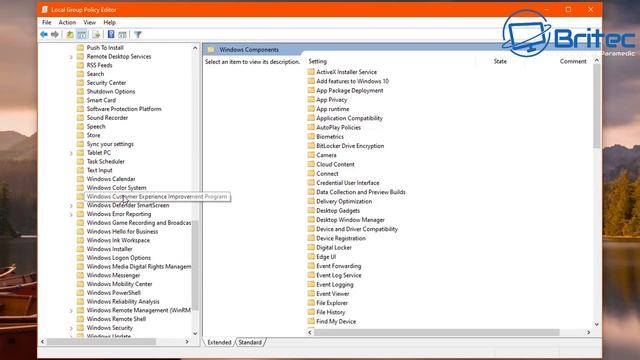Toggle Show/Hide Action Pane toolbar icon

click(x=122, y=35)
